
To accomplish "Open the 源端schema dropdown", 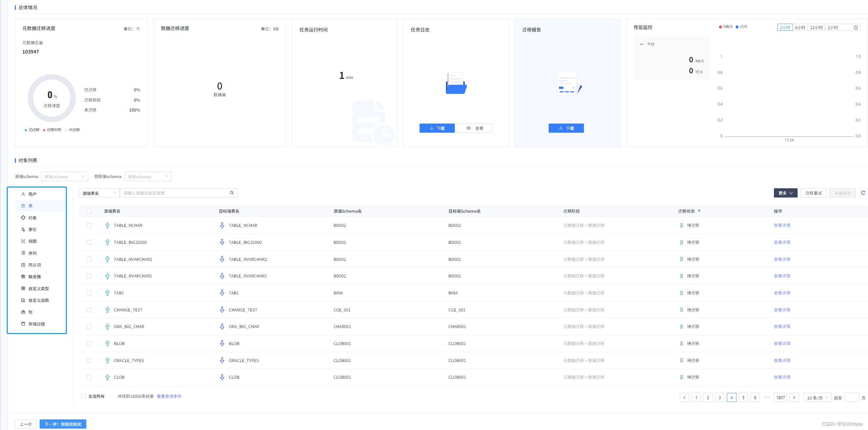I will [x=64, y=177].
